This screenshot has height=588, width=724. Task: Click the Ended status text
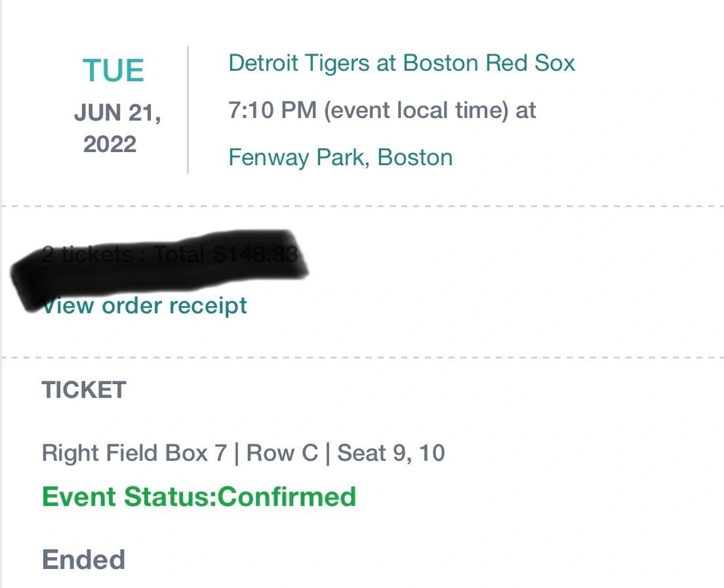(83, 560)
